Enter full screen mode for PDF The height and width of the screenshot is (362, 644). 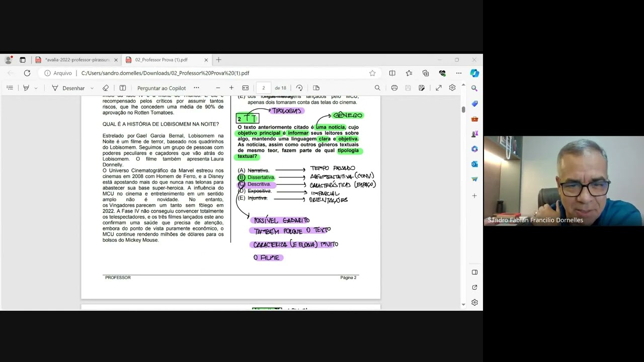point(439,88)
